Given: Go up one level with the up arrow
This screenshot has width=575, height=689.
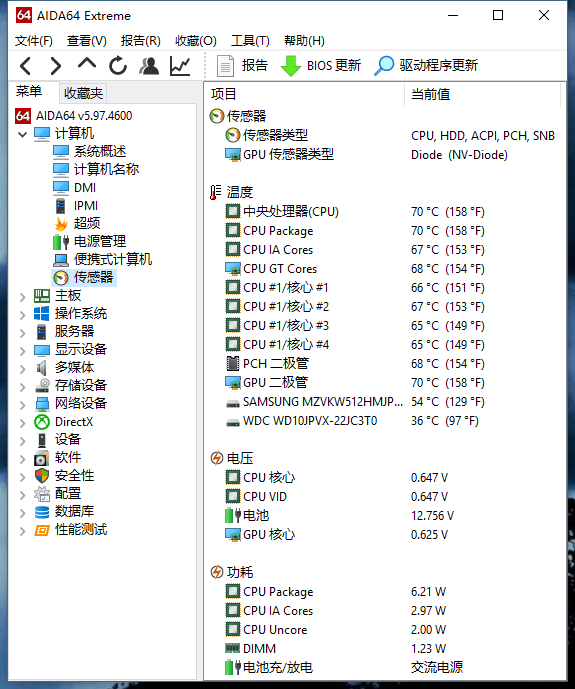Looking at the screenshot, I should (x=87, y=64).
